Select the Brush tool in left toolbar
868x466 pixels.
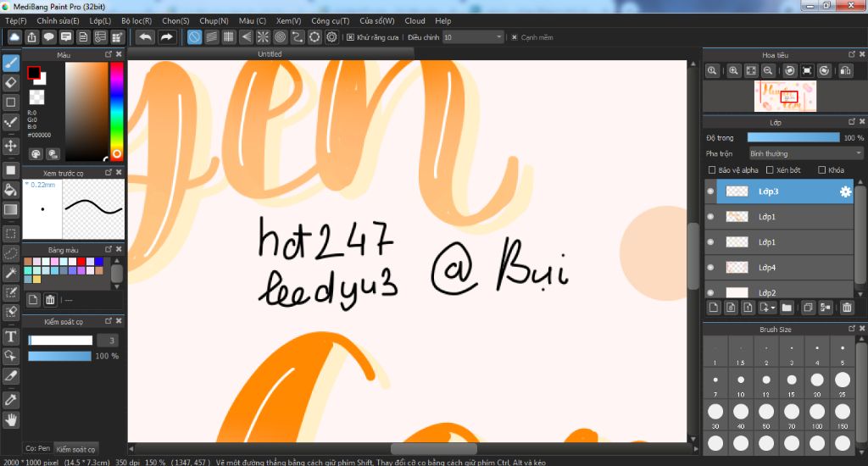pyautogui.click(x=11, y=63)
